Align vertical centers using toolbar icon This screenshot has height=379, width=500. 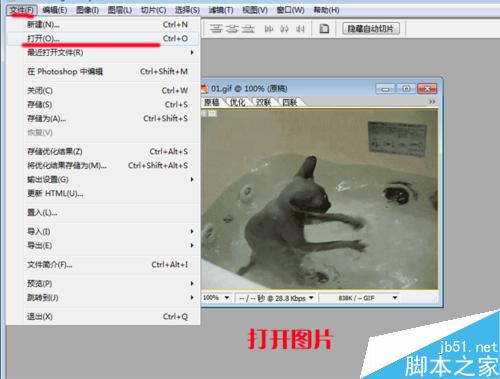pos(232,29)
